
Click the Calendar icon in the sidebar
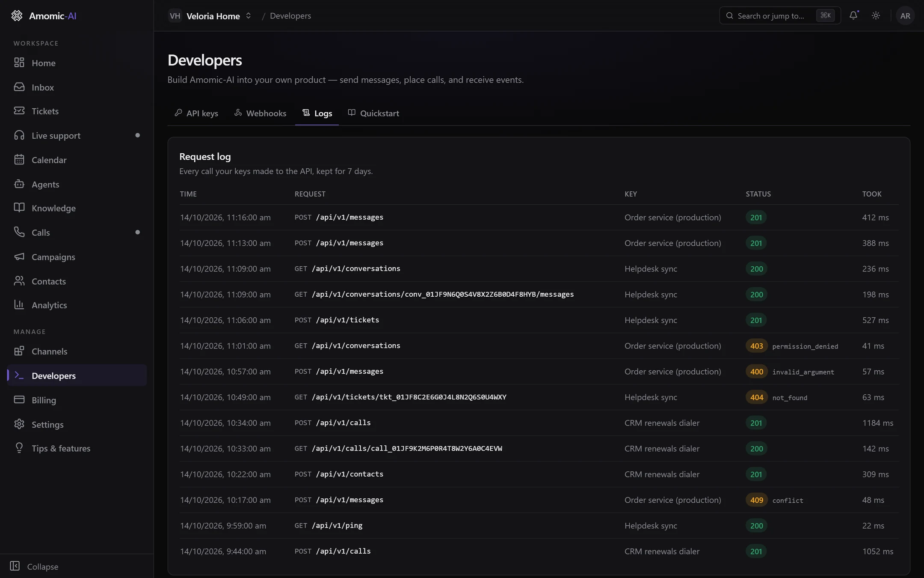[19, 160]
